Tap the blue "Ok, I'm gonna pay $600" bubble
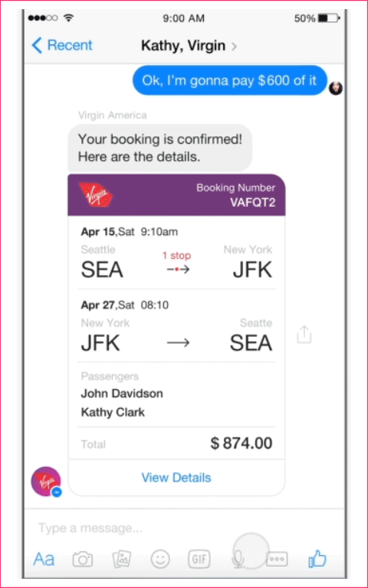The image size is (368, 588). tap(230, 80)
